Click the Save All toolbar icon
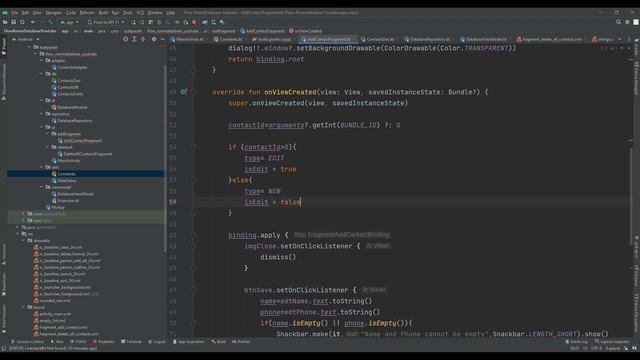 pos(13,22)
